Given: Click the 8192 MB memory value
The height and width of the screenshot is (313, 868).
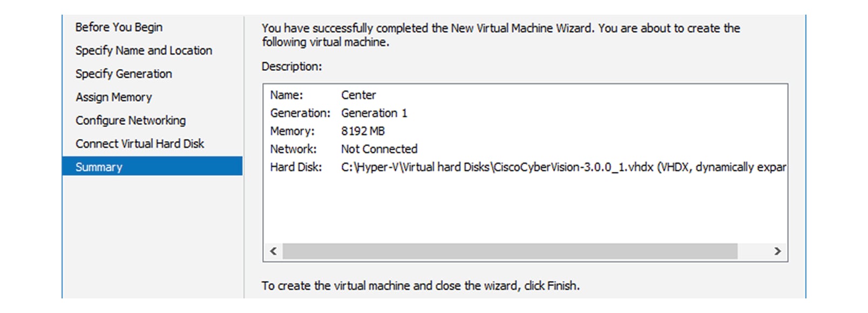Looking at the screenshot, I should 364,131.
